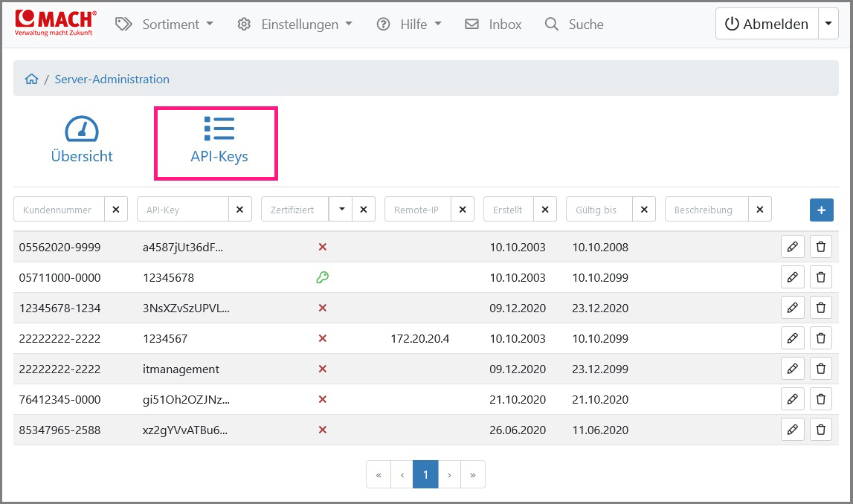
Task: Select page 1 in pagination
Action: [425, 475]
